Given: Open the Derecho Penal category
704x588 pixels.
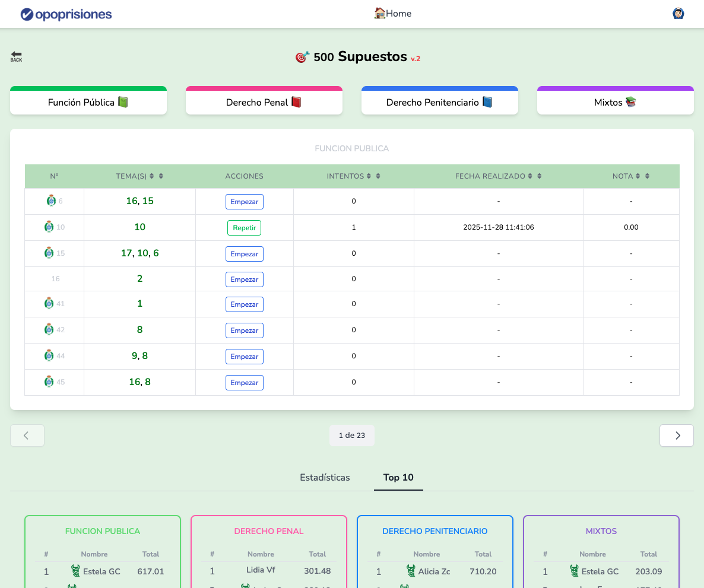Looking at the screenshot, I should [264, 102].
